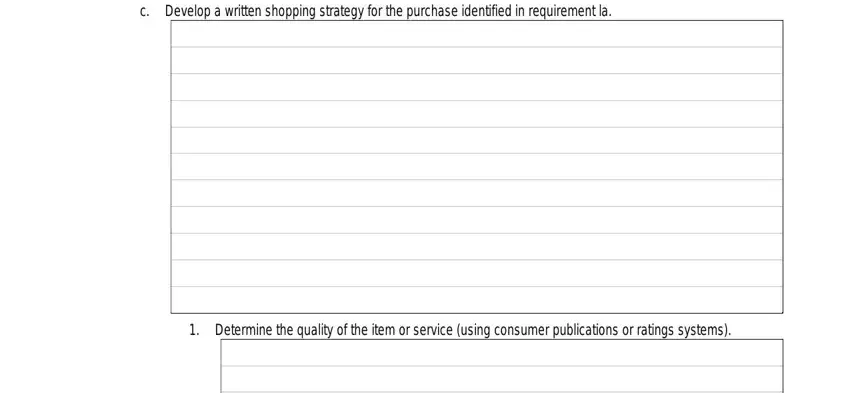Click the words 'ratings systems' in item 1
Screen dimensions: 850x393
tap(680, 330)
